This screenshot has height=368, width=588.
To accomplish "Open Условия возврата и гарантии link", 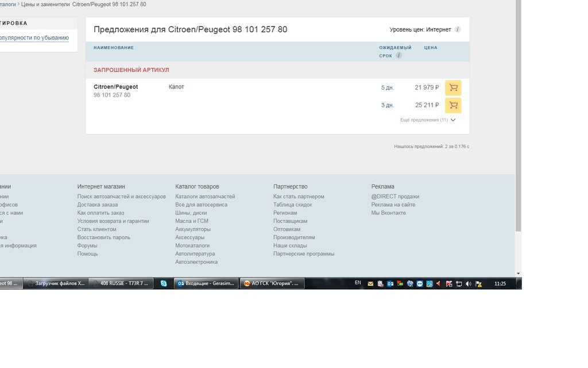I will (x=113, y=221).
